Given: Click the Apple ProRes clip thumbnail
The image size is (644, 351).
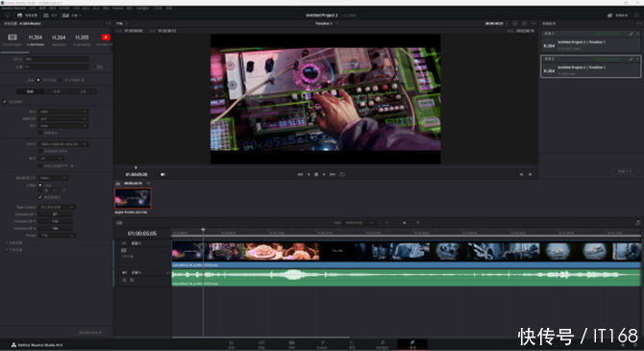Looking at the screenshot, I should 133,198.
